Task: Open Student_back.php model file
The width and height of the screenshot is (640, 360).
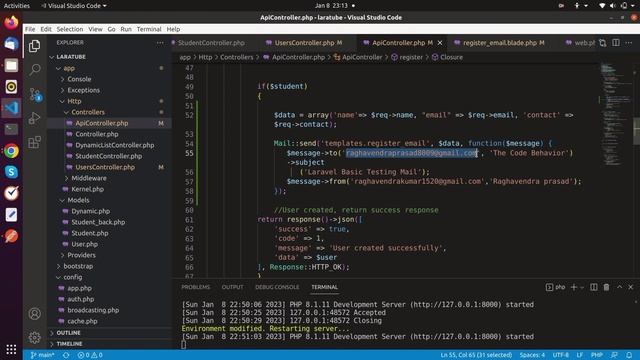Action: [98, 222]
